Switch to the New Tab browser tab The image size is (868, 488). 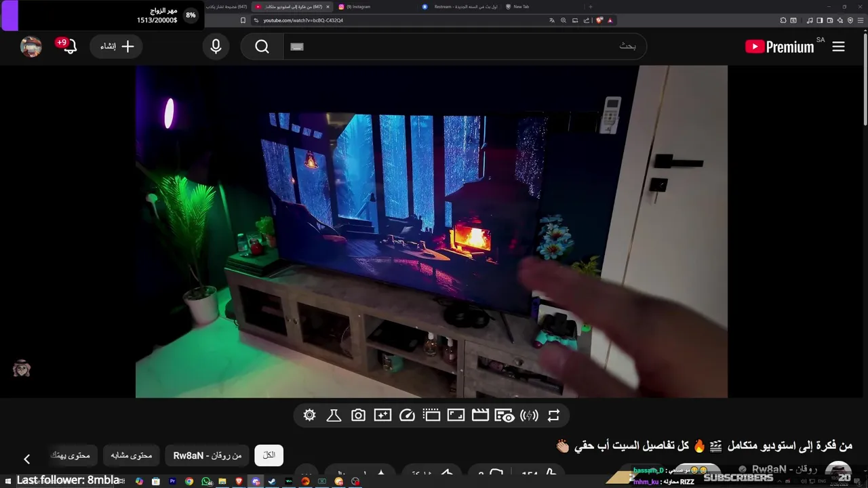point(542,7)
